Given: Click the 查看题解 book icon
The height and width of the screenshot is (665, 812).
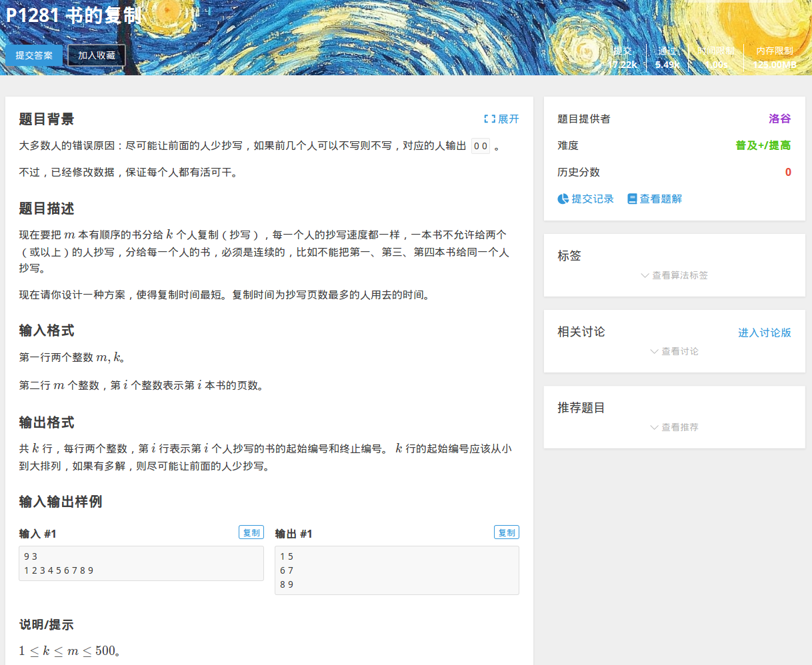Looking at the screenshot, I should coord(632,199).
